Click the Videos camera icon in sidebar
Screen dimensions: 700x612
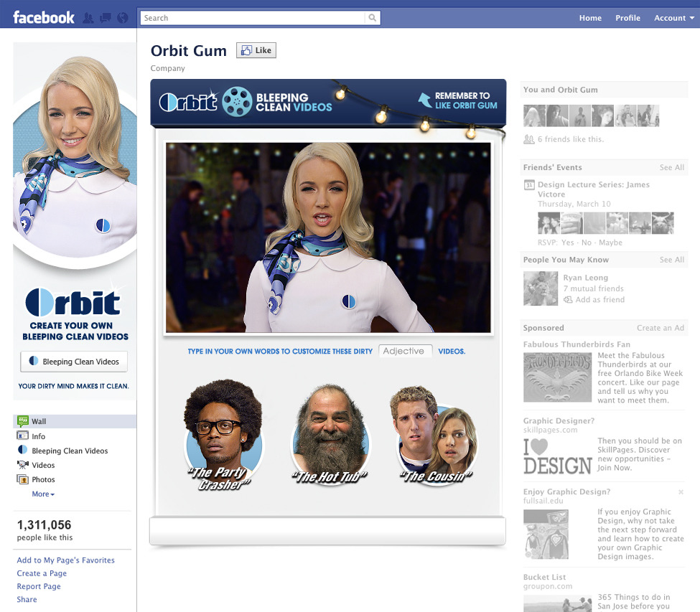[x=22, y=465]
